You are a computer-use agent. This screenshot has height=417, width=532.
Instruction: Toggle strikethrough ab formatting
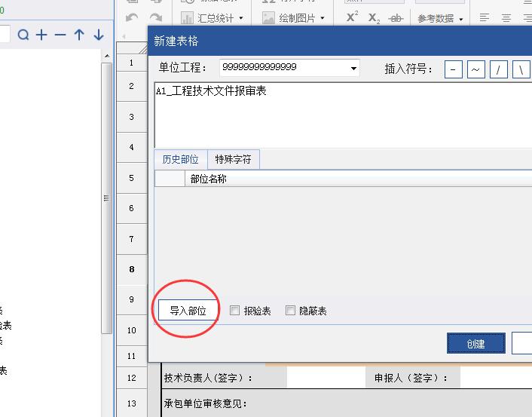click(x=395, y=18)
